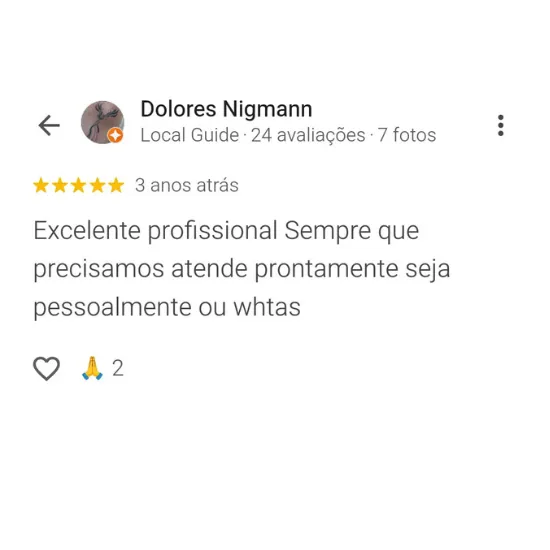550x550 pixels.
Task: Open Dolores Nigmann's profile picture
Action: (102, 122)
